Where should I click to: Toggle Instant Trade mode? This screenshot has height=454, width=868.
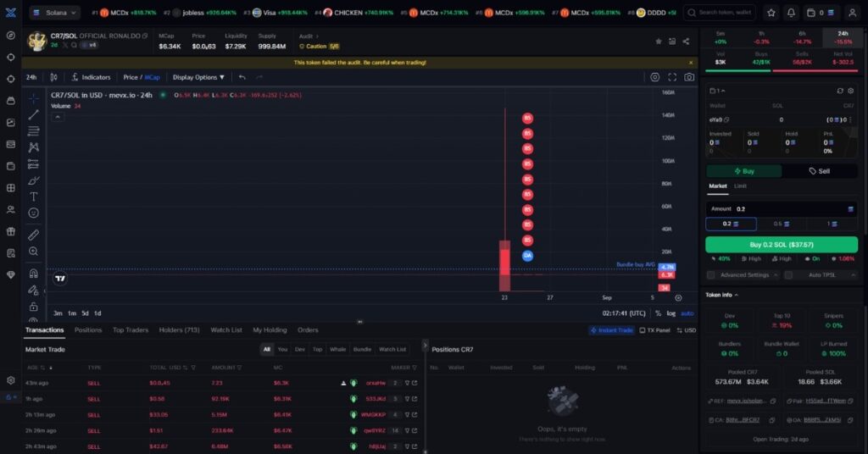click(612, 330)
